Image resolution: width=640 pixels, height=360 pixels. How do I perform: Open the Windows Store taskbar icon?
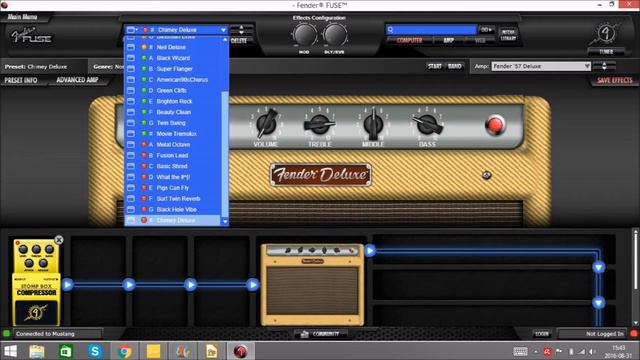click(66, 351)
